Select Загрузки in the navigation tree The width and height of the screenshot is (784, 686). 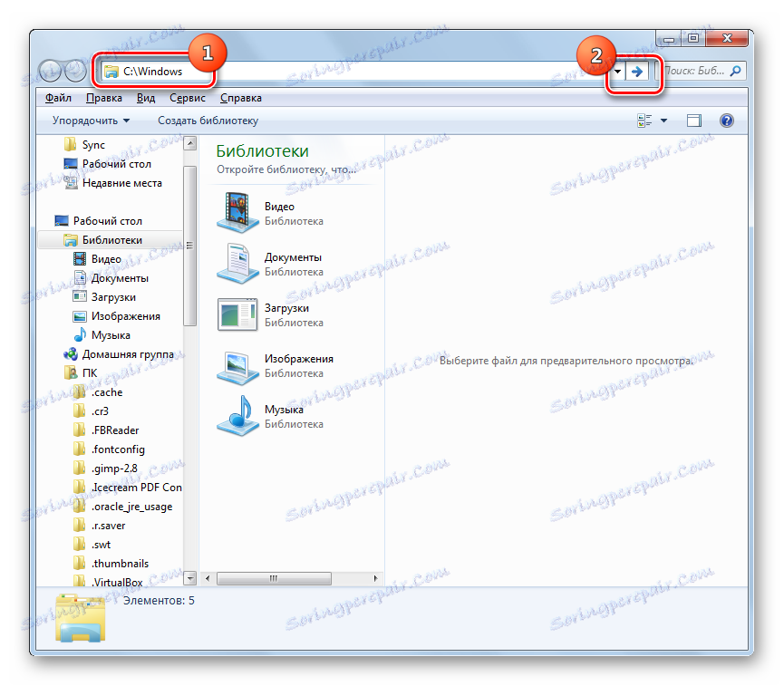[104, 297]
